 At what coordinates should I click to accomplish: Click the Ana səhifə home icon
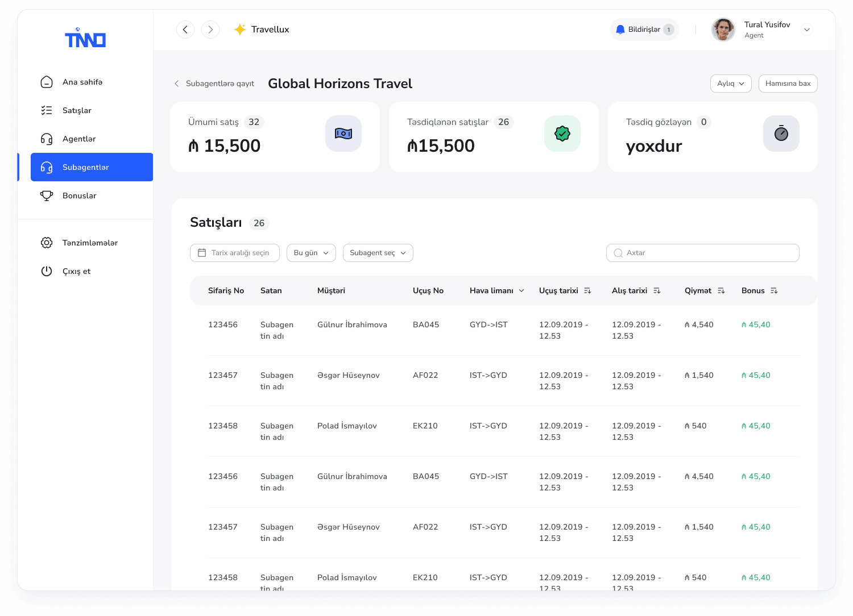coord(47,82)
